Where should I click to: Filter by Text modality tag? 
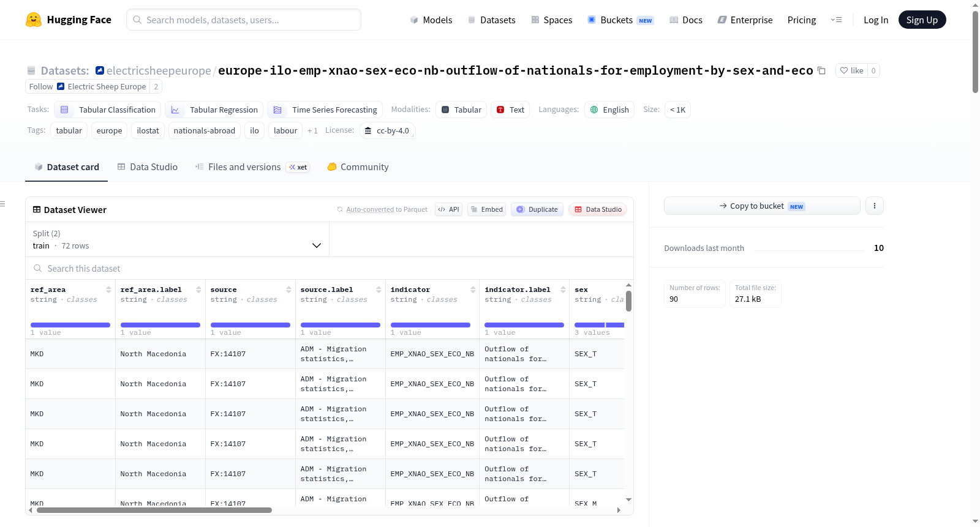(x=510, y=110)
